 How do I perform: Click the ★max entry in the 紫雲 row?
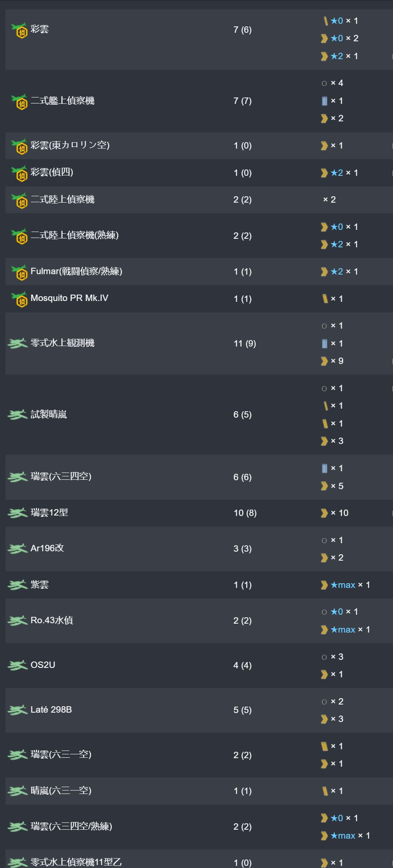[343, 585]
